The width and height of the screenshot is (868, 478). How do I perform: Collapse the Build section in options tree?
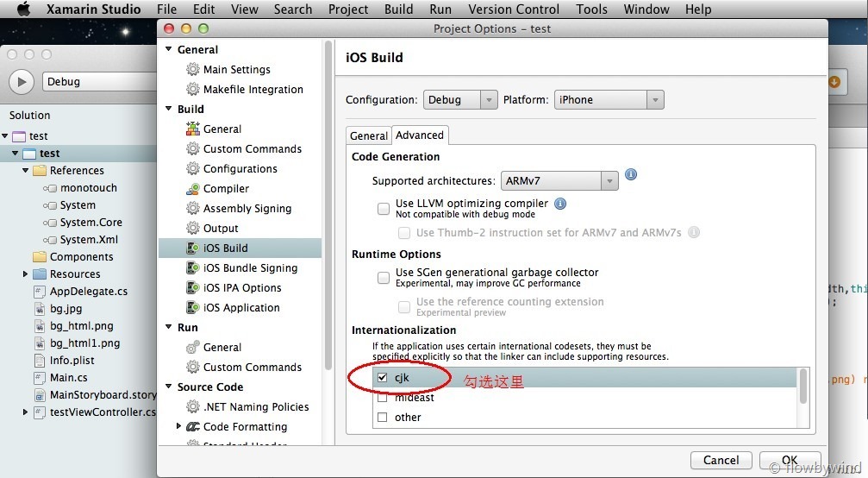point(169,109)
